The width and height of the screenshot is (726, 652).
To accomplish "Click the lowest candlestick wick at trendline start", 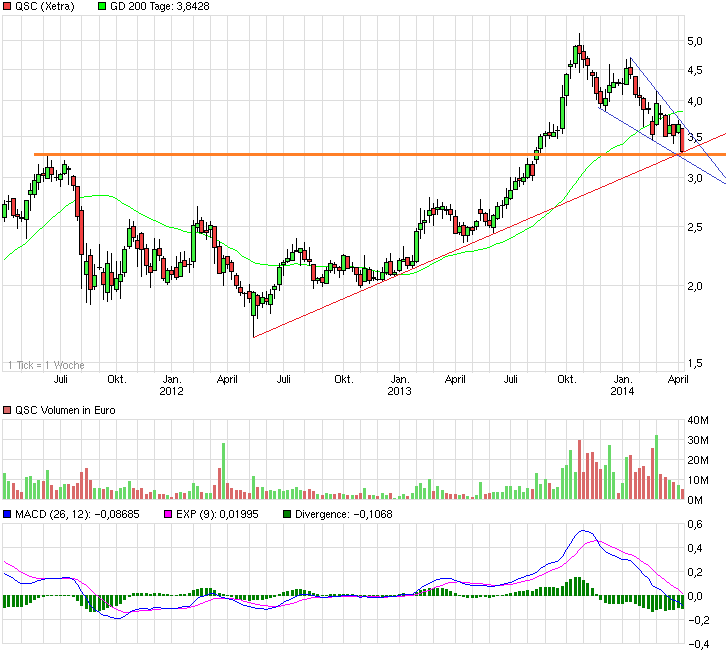I will [x=254, y=326].
